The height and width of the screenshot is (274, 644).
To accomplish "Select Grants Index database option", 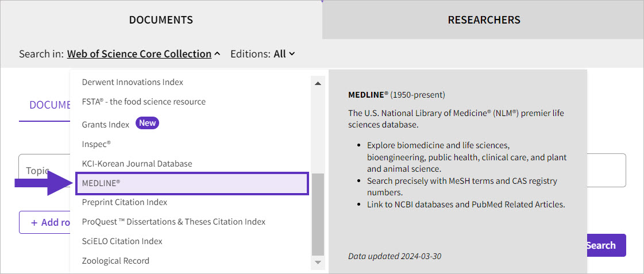I will pyautogui.click(x=106, y=124).
